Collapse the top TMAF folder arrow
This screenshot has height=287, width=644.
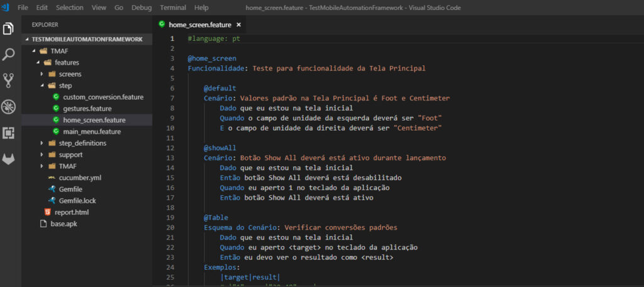(x=35, y=51)
